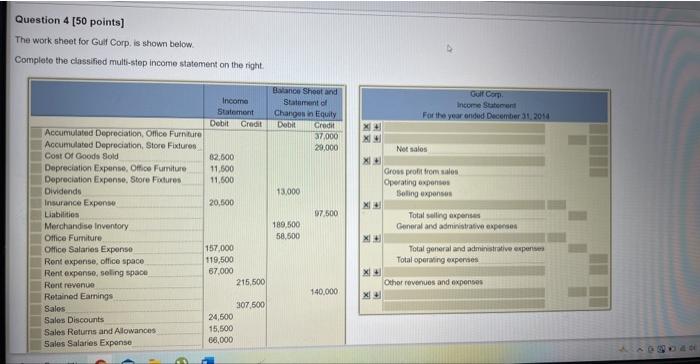Click the Liabilities account label

[62, 214]
